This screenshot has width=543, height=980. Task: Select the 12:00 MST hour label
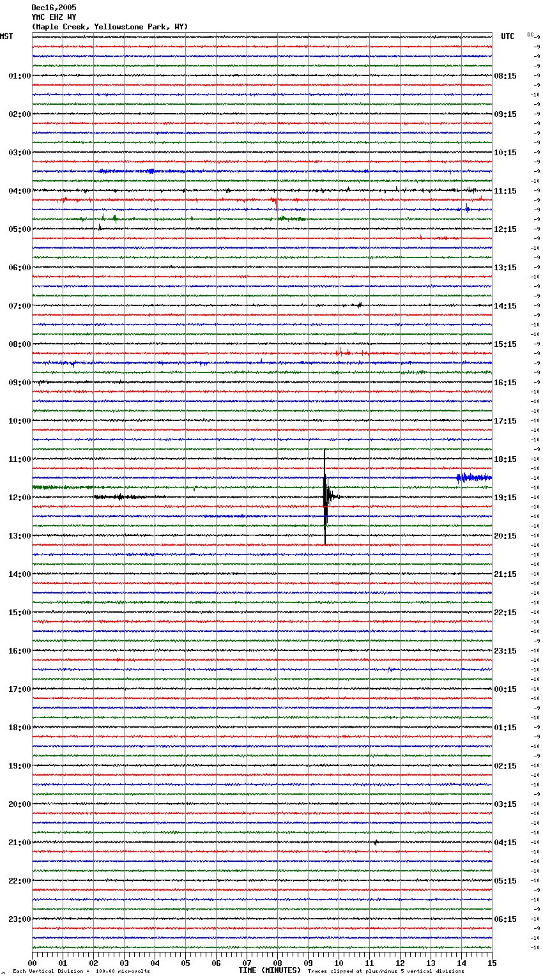[x=20, y=498]
